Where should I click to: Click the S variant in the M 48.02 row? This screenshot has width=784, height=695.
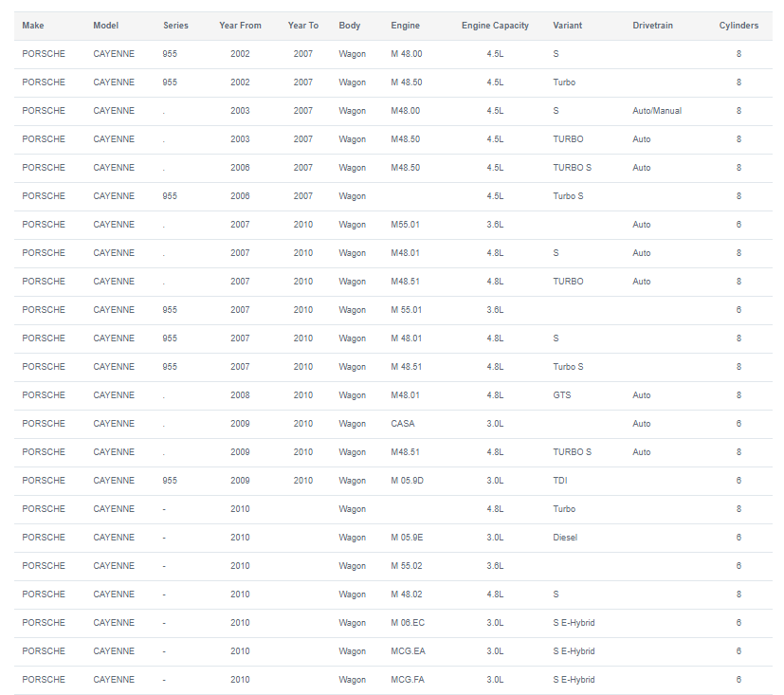tap(556, 594)
